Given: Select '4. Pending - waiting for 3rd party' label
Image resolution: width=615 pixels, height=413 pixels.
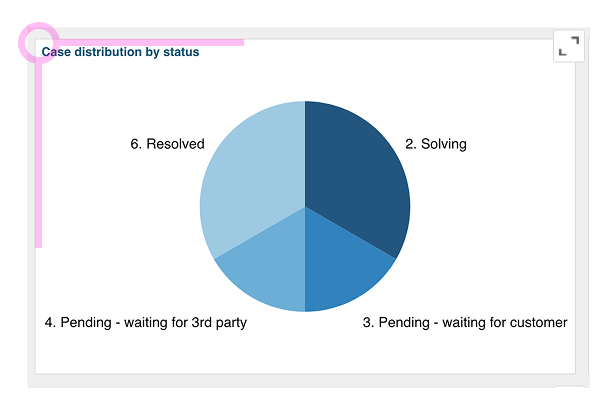Looking at the screenshot, I should click(146, 322).
